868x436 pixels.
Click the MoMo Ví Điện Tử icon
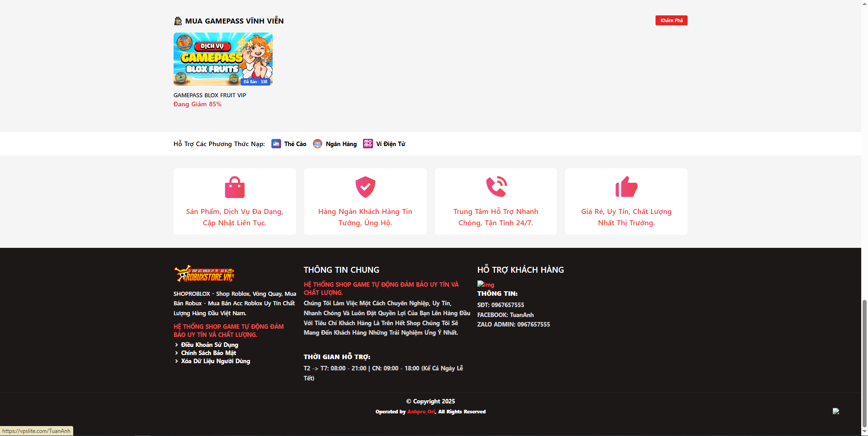(x=368, y=143)
